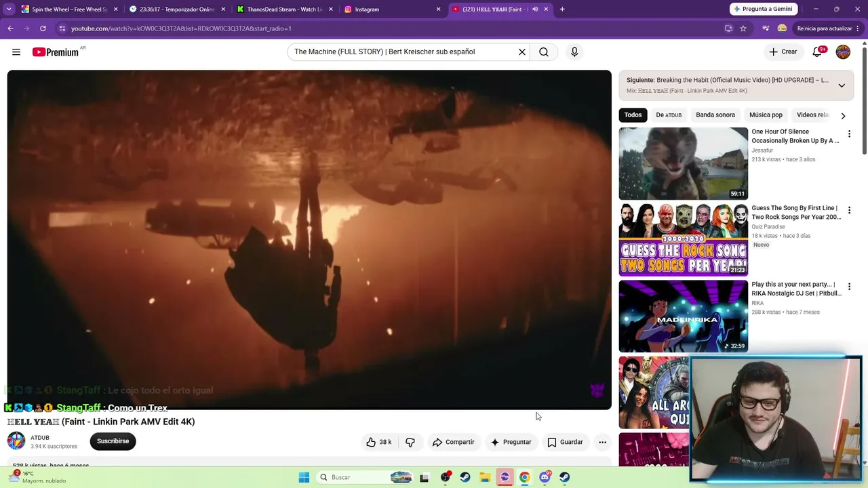Open the install app icon in address bar
The width and height of the screenshot is (868, 488).
(728, 28)
